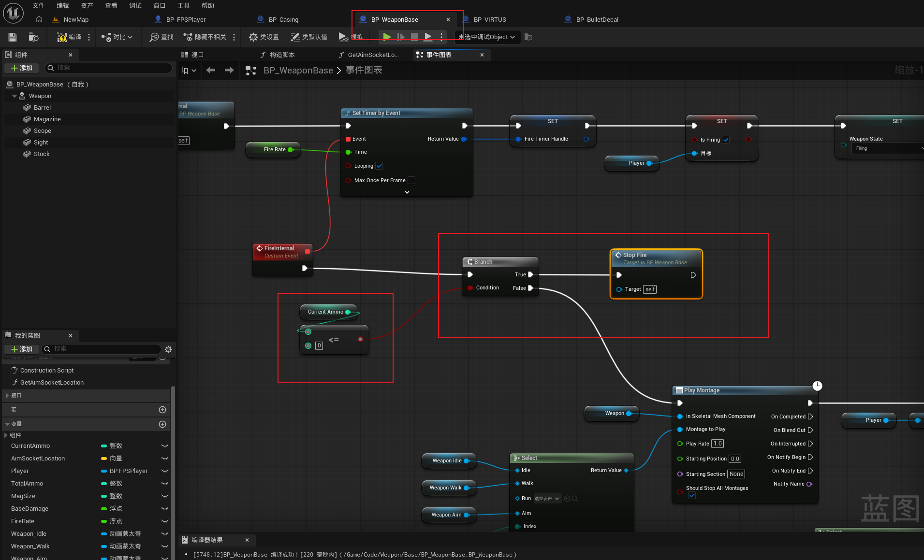Open the 未选中调试Object dropdown
Image resolution: width=924 pixels, height=560 pixels.
487,37
